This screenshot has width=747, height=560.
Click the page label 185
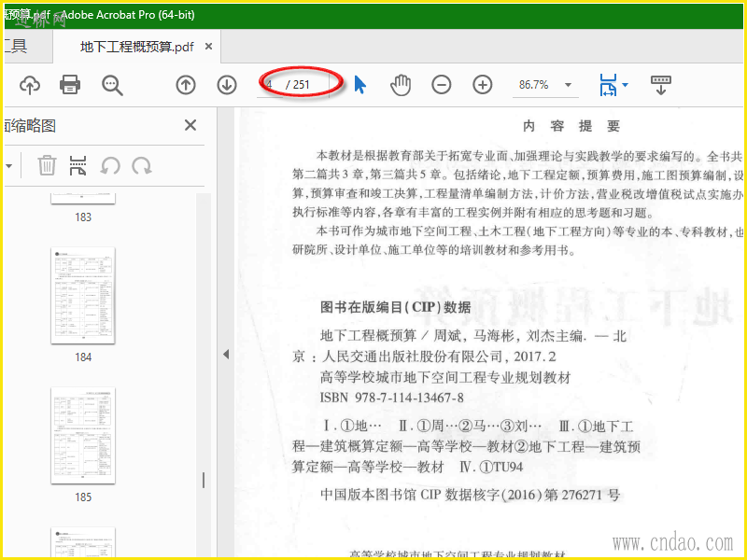point(83,497)
